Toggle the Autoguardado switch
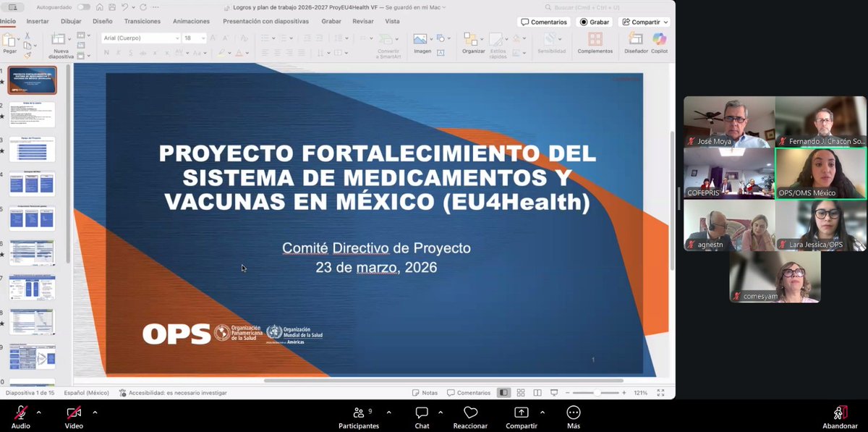Screen dimensions: 868x432 84,7
